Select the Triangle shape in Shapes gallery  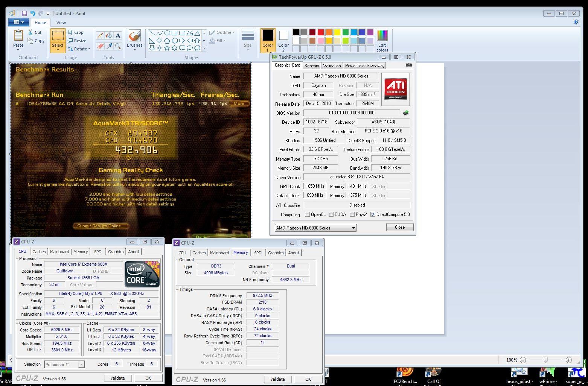coord(197,33)
